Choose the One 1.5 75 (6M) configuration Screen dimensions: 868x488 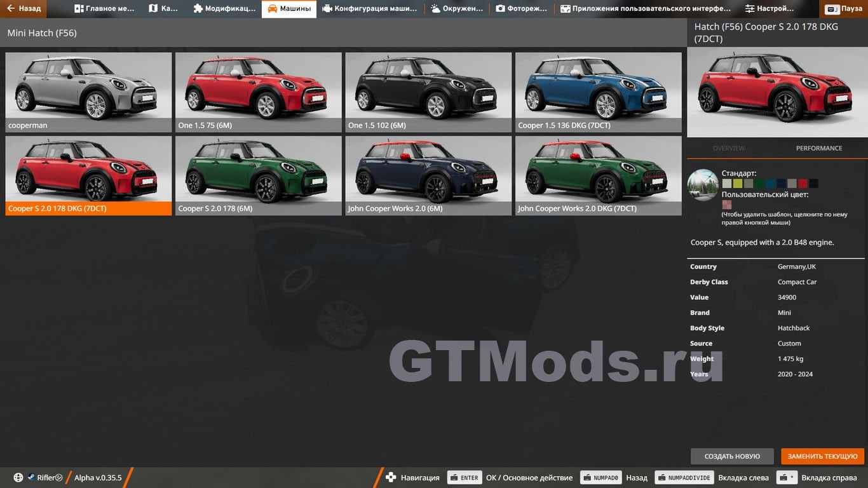tap(259, 92)
